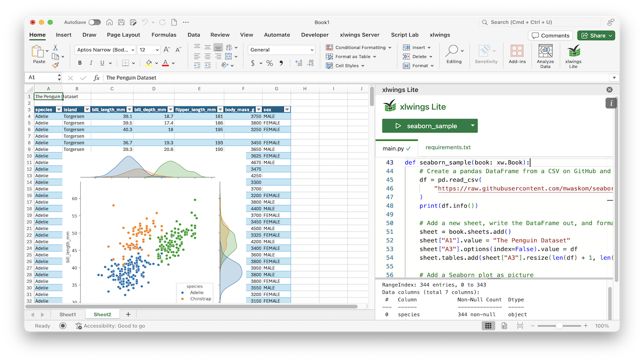Apply comma style format
This screenshot has width=644, height=362.
point(281,63)
